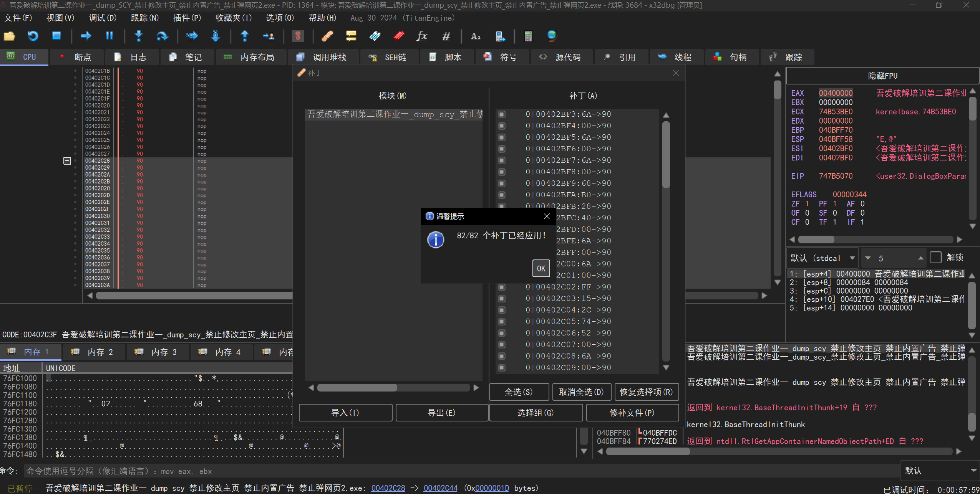Decrease the argument count spinner

click(x=868, y=258)
